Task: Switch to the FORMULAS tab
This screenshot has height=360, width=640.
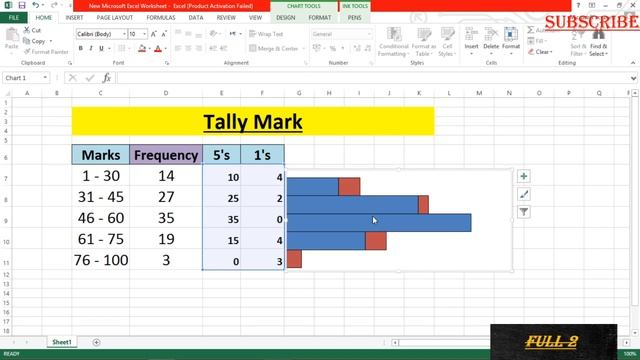Action: tap(161, 18)
